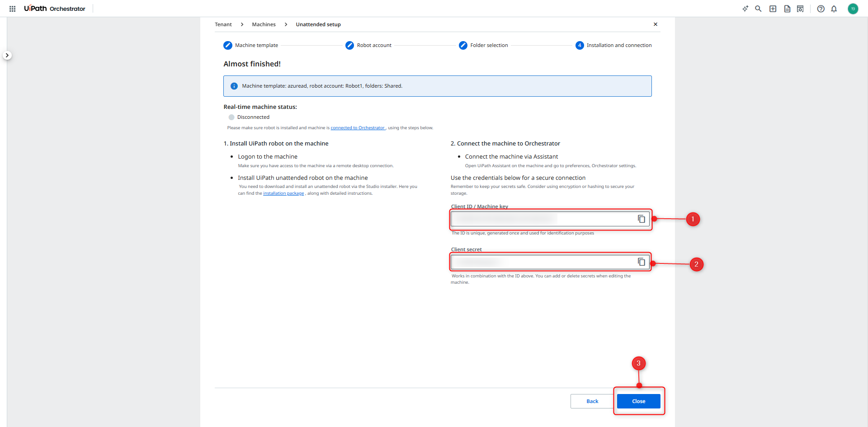Click the 'Real-time machine status:' label

pyautogui.click(x=260, y=107)
